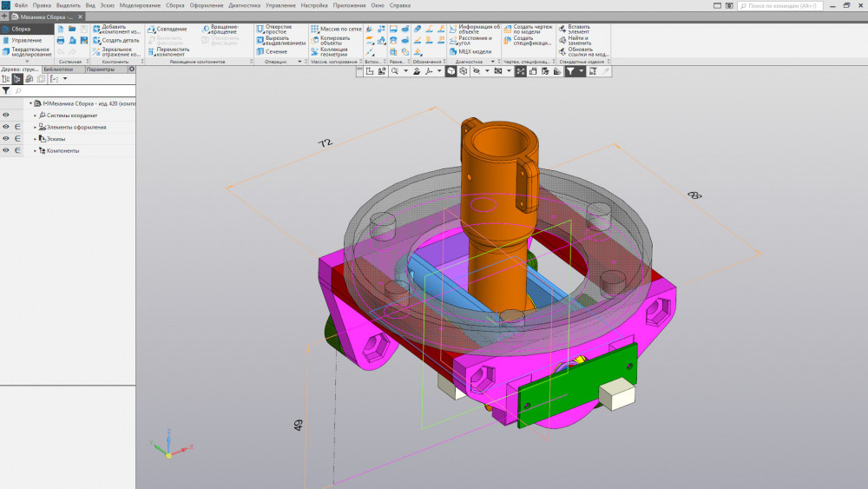The width and height of the screenshot is (868, 489).
Task: Click 'МЦХ модели' diagnostics icon
Action: [453, 51]
